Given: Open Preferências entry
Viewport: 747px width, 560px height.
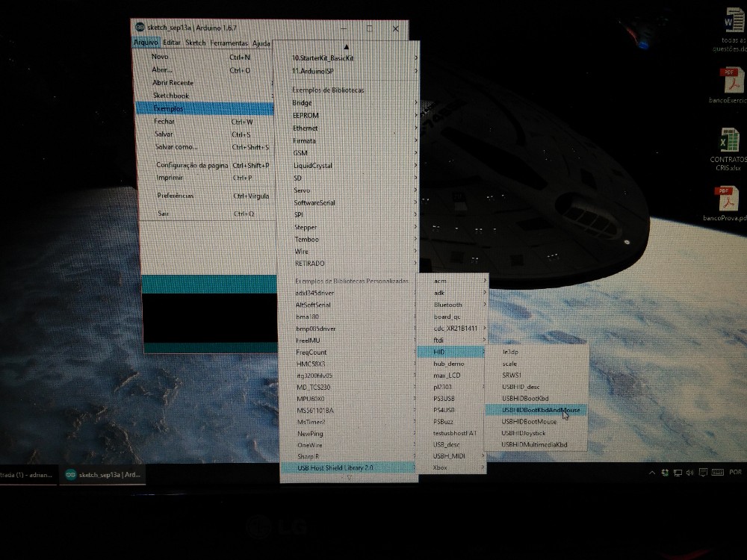Looking at the screenshot, I should tap(207, 196).
